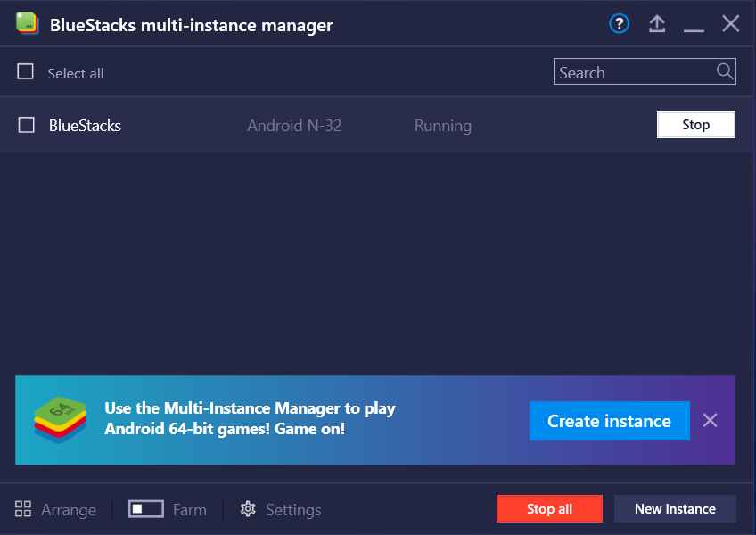Click the search magnifier icon
The image size is (756, 535).
724,71
